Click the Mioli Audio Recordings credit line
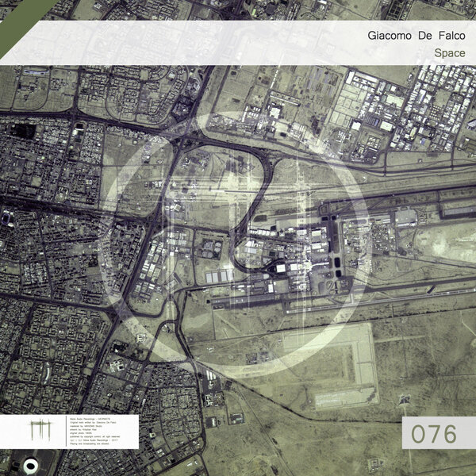The image size is (476, 476). pyautogui.click(x=90, y=419)
